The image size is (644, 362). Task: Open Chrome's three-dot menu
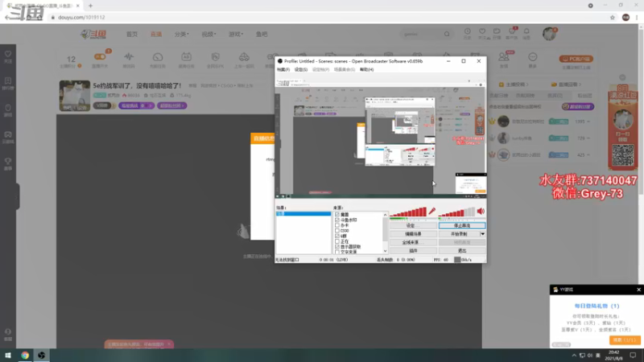[637, 17]
